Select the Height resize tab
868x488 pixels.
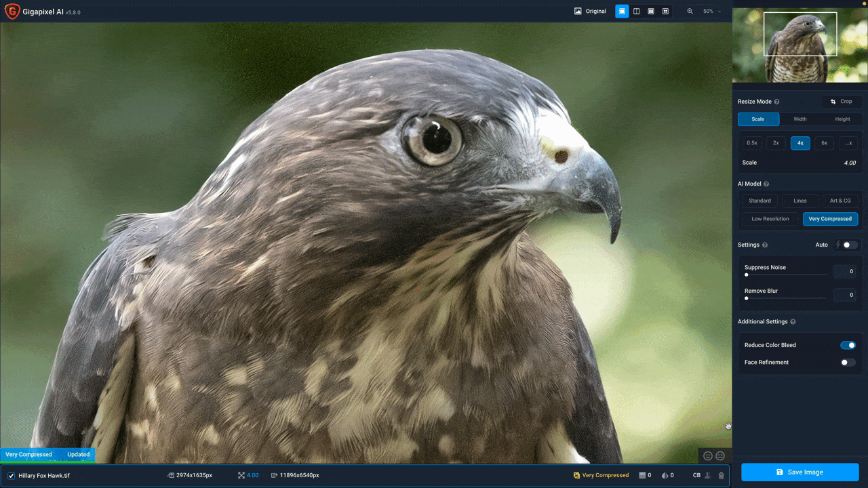842,119
